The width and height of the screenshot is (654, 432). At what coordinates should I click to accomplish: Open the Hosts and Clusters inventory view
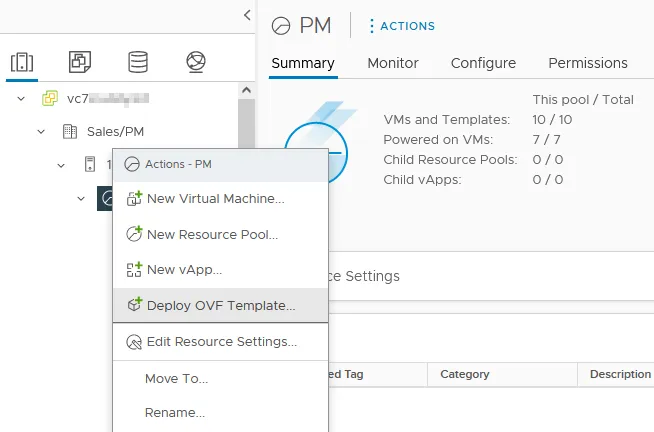(x=22, y=62)
